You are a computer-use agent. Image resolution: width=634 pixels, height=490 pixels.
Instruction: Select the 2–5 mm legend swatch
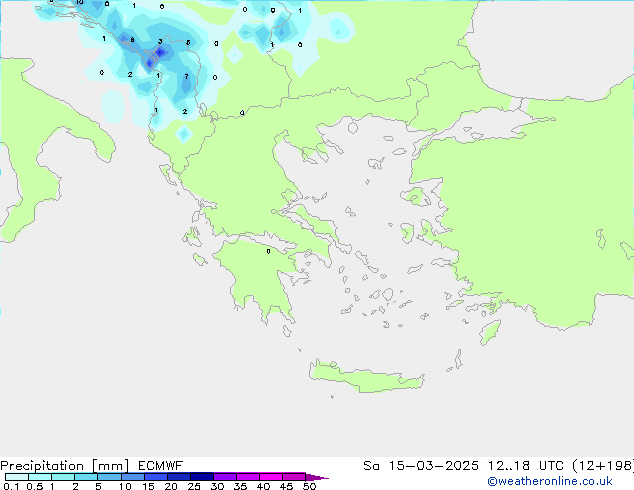86,477
